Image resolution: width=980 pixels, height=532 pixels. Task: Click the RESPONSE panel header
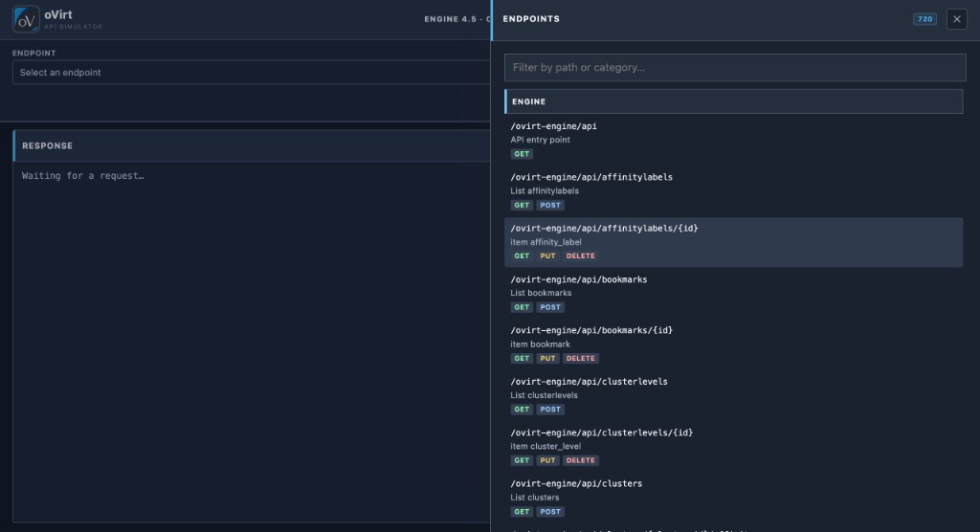point(252,145)
